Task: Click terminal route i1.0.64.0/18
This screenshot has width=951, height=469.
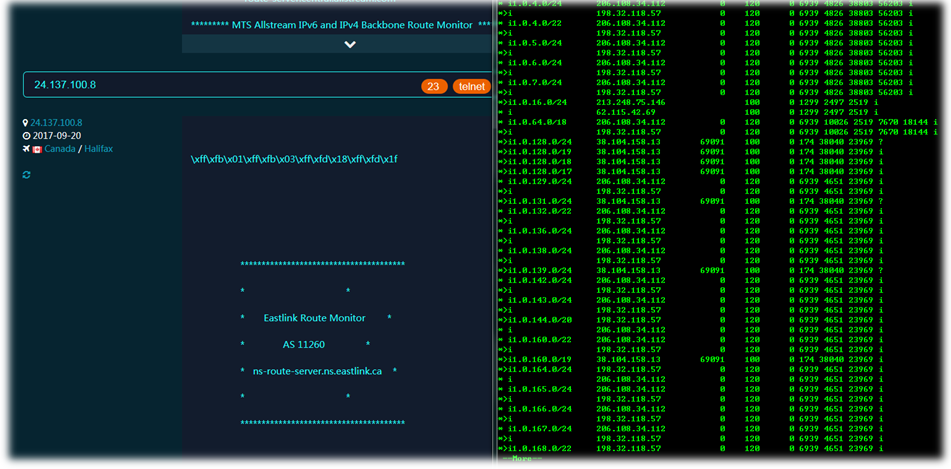Action: pyautogui.click(x=537, y=122)
